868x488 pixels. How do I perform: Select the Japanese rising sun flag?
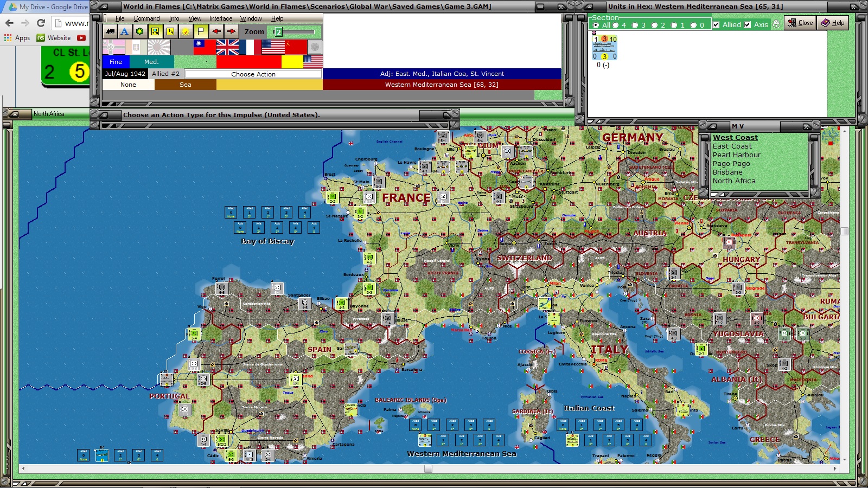[159, 47]
